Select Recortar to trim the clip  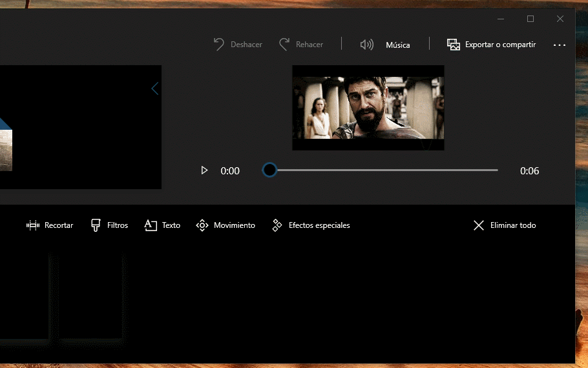(59, 225)
